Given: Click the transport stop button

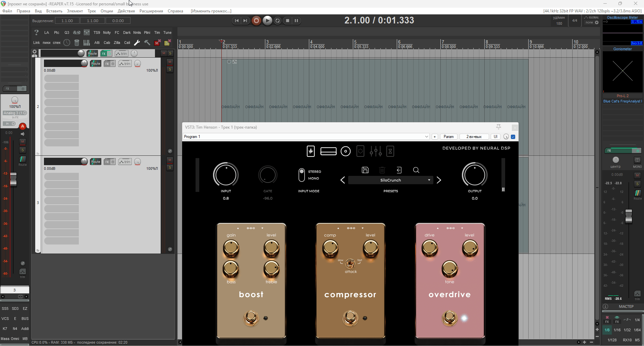Looking at the screenshot, I should coord(287,21).
